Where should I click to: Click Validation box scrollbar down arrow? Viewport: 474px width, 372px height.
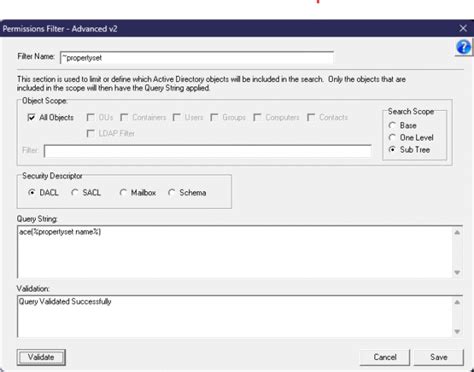click(457, 331)
